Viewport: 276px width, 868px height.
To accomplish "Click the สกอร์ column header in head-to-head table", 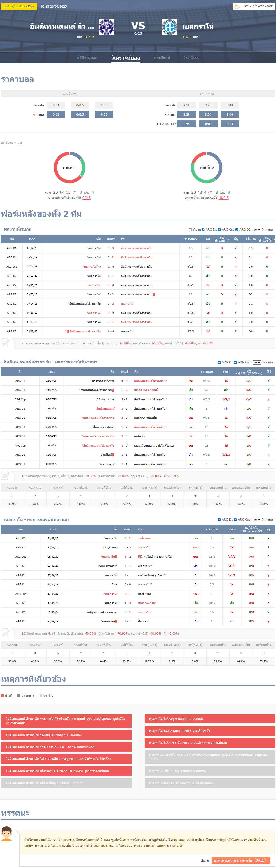I will pos(111,239).
